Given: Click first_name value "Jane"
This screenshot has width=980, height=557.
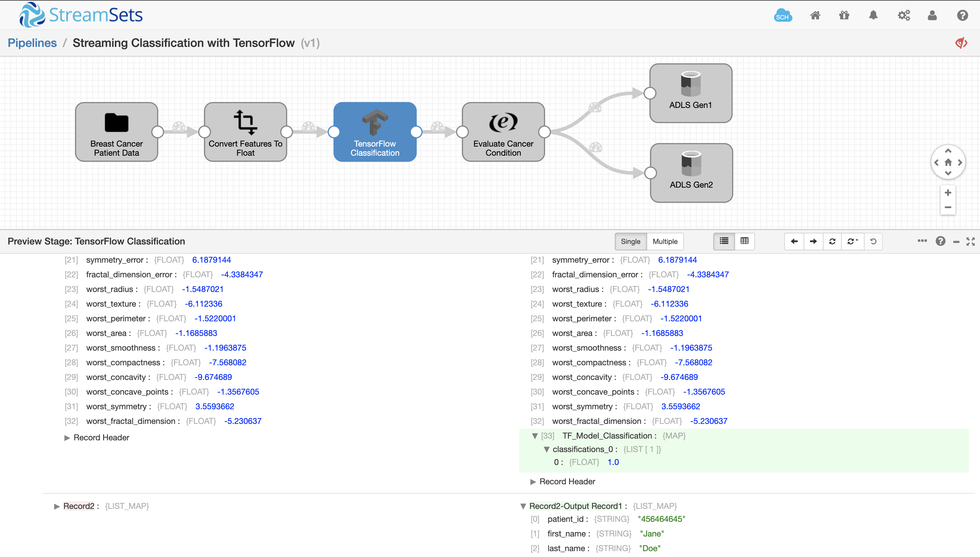Looking at the screenshot, I should (x=652, y=534).
